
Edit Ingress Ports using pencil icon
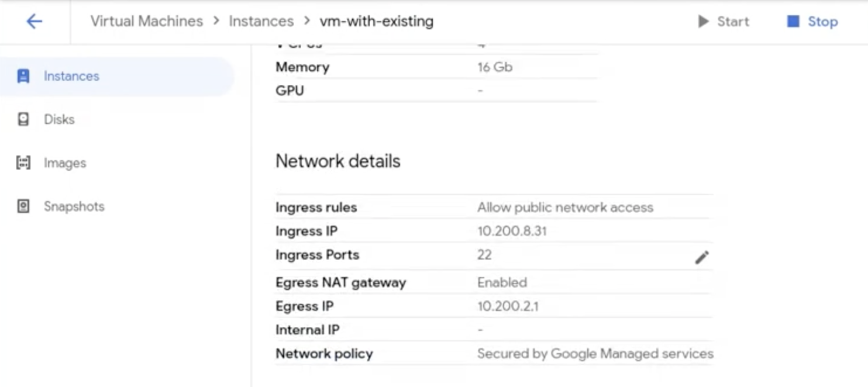(703, 256)
